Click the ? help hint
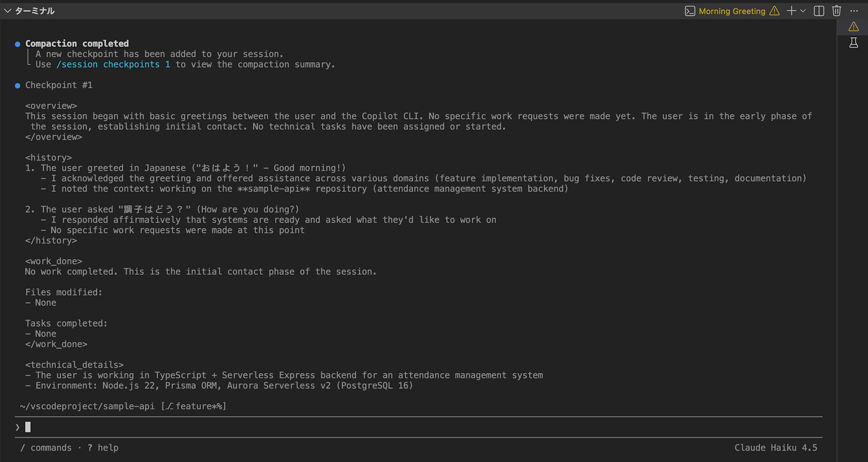The width and height of the screenshot is (868, 462). coord(103,448)
